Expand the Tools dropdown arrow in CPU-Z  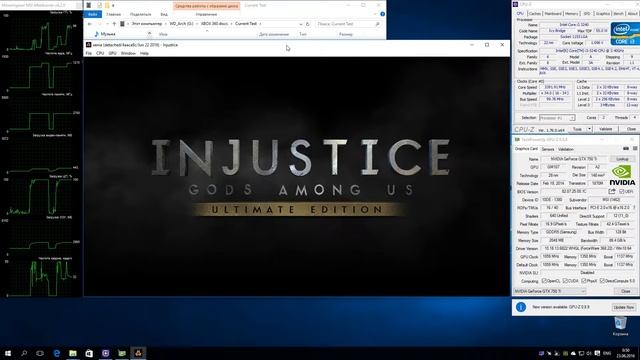589,129
